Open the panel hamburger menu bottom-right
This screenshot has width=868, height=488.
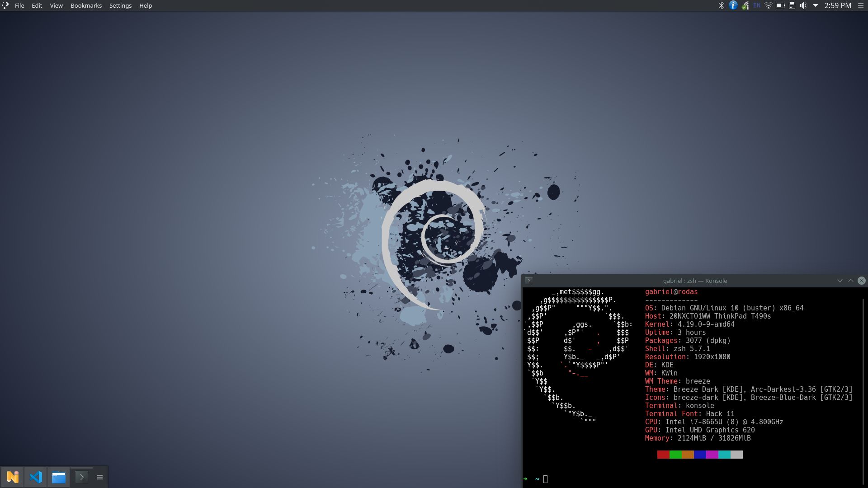[x=99, y=477]
